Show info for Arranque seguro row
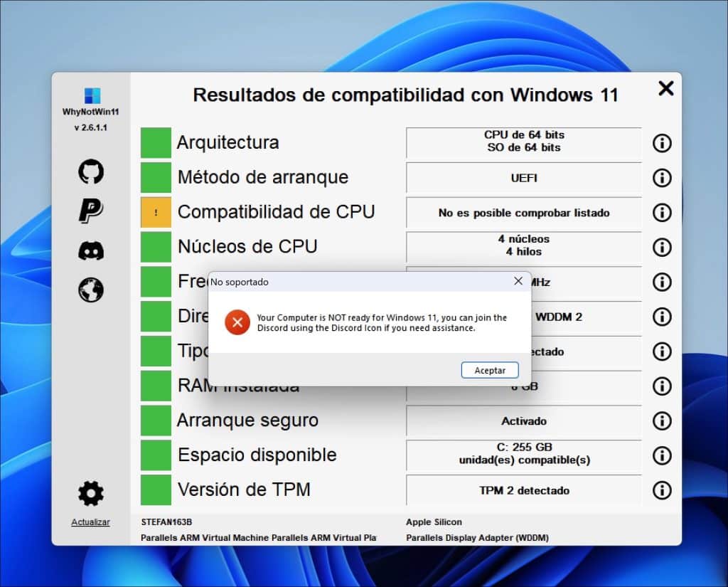 [662, 421]
